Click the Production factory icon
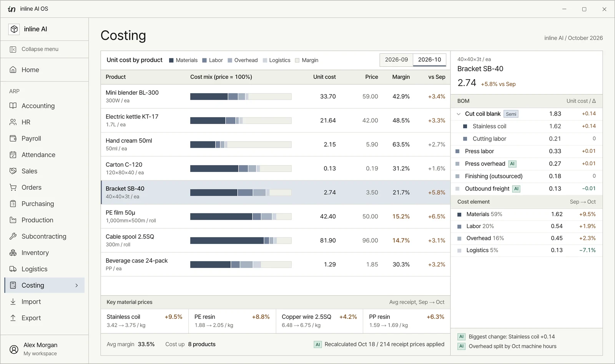 (x=13, y=220)
